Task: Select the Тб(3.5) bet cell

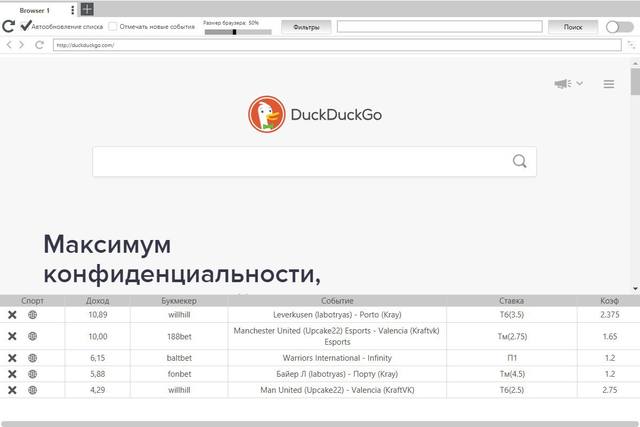Action: [x=511, y=315]
